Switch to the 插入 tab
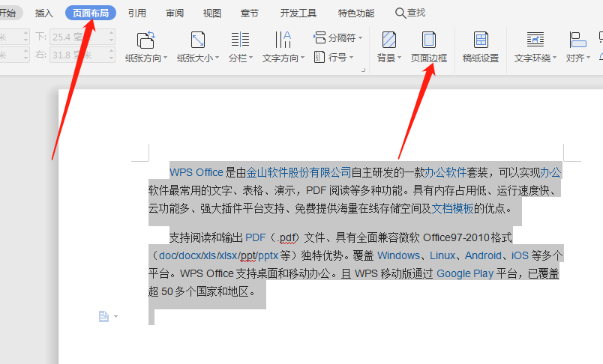603x364 pixels. pyautogui.click(x=43, y=13)
